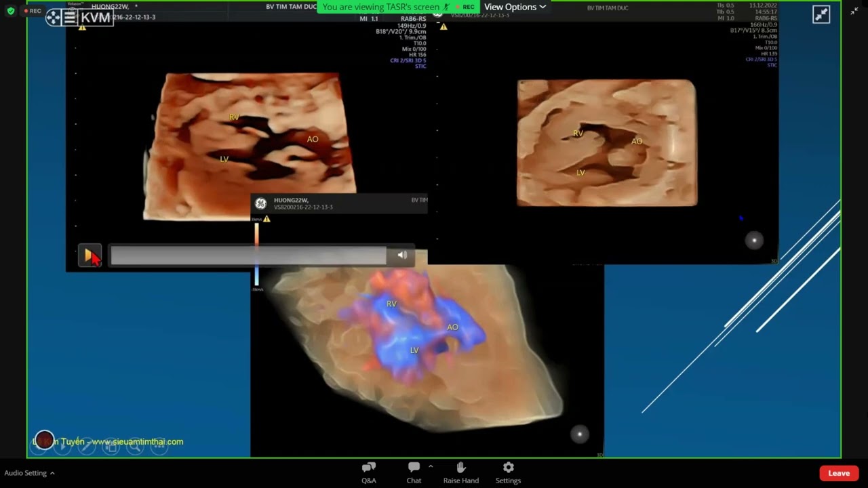Expand the View Options dropdown
The image size is (868, 488).
coord(515,7)
